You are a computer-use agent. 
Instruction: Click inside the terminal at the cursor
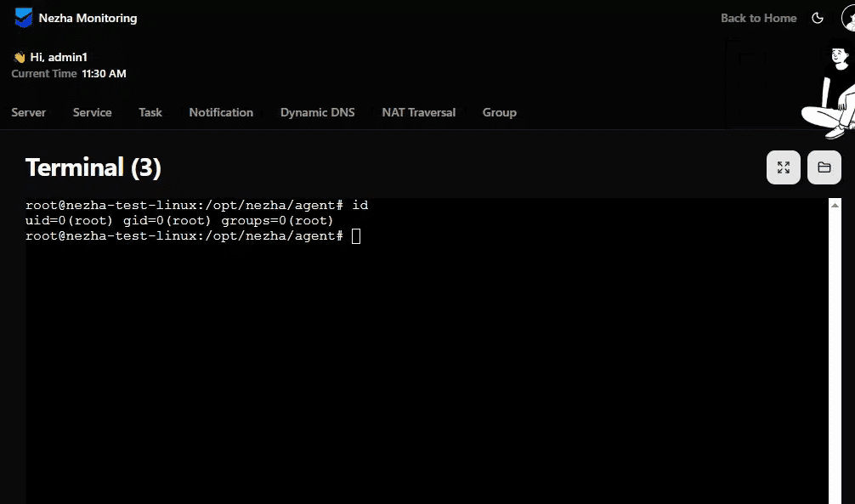355,235
